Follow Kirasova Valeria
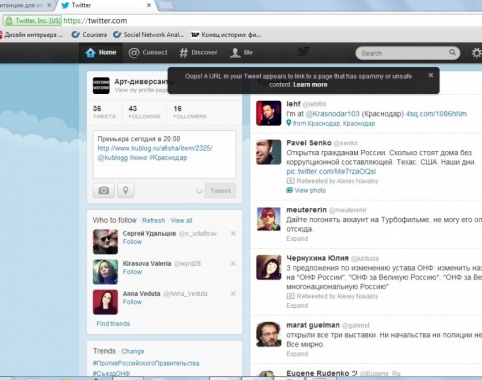482x380 pixels. tap(132, 272)
